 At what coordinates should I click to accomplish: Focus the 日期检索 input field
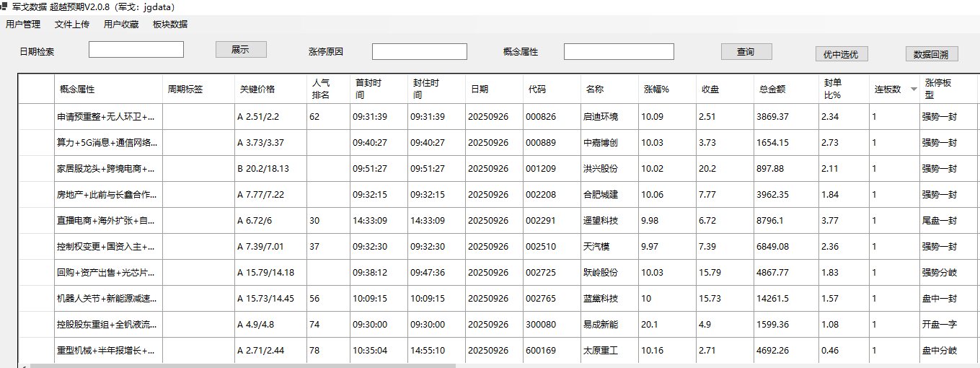[136, 50]
